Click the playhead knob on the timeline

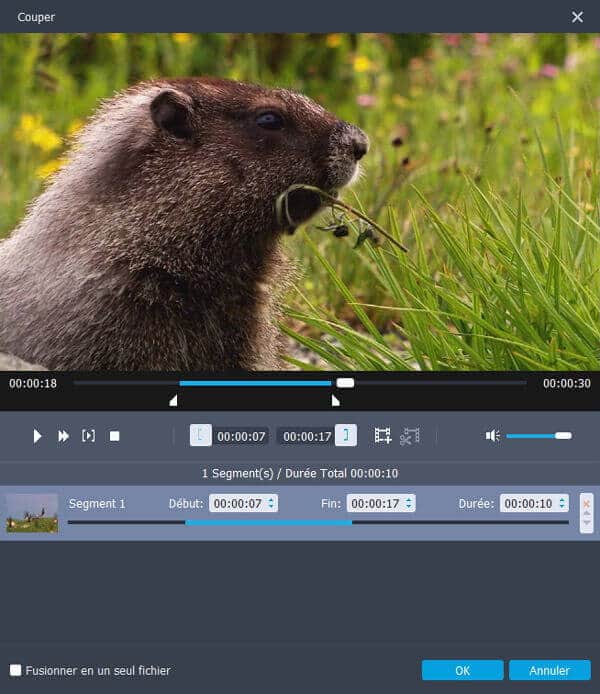pyautogui.click(x=345, y=383)
